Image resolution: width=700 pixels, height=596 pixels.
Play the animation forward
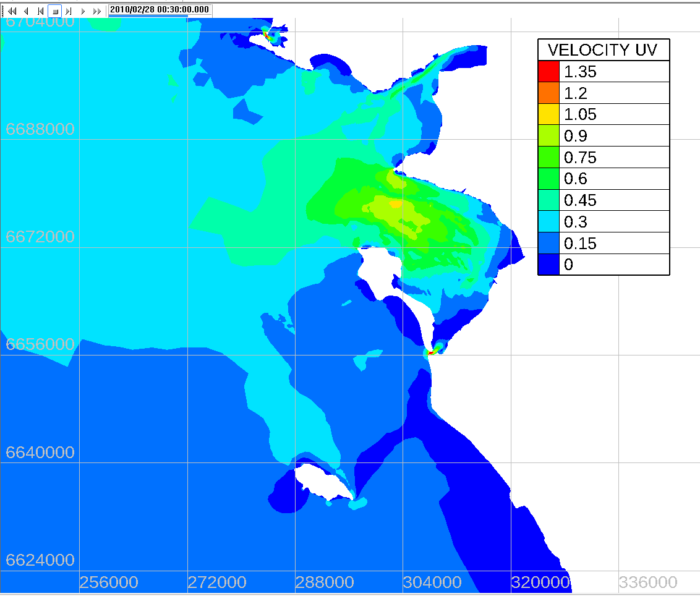[x=83, y=11]
